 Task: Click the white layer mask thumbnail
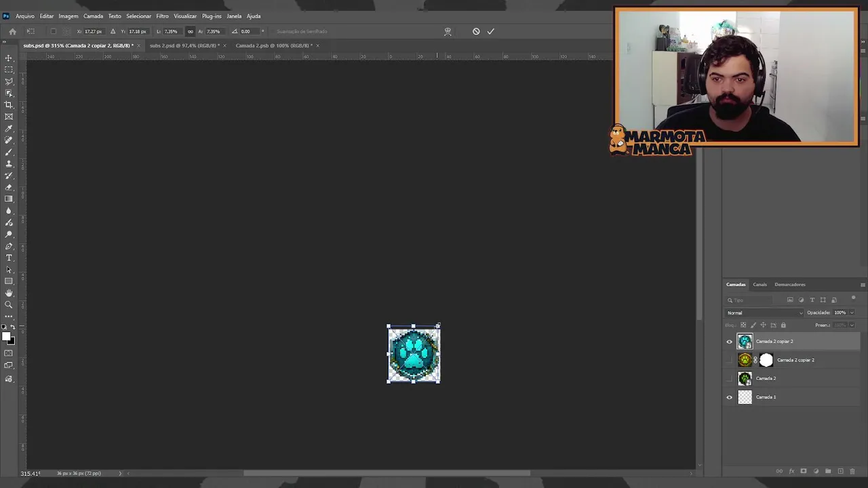point(766,360)
